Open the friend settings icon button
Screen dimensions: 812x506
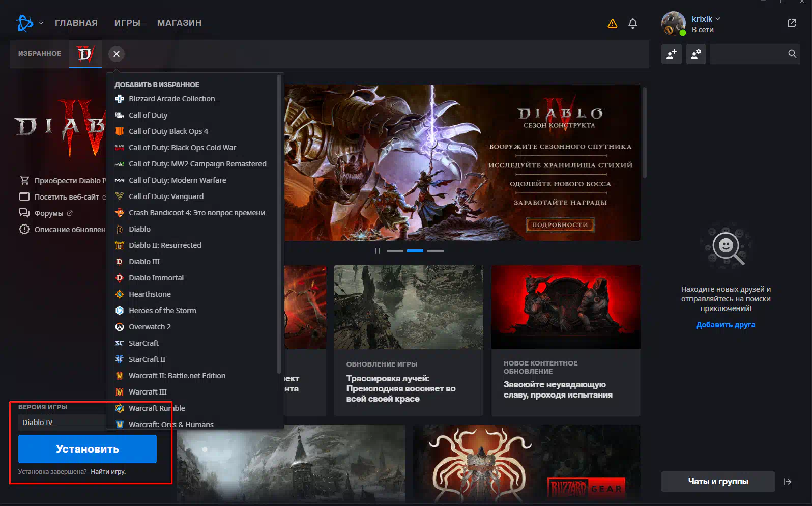[x=696, y=54]
